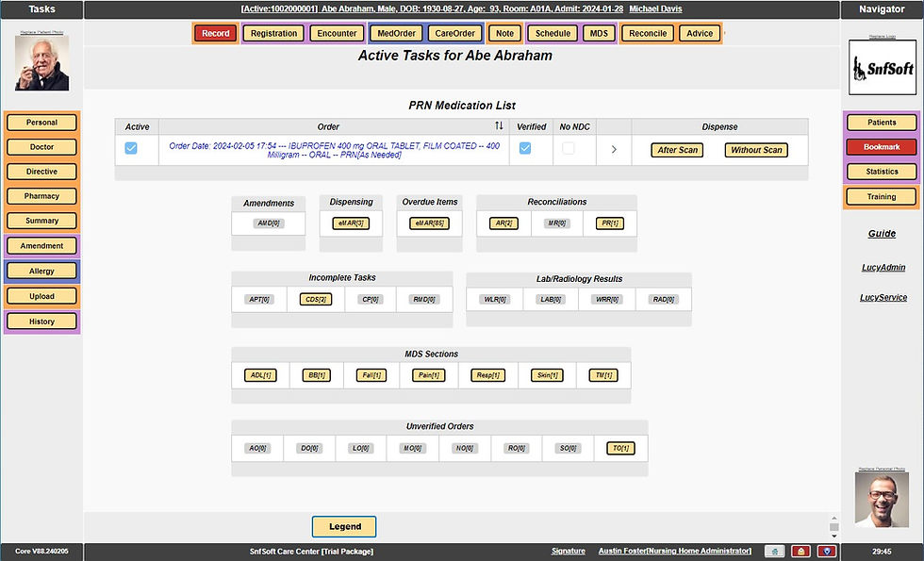The width and height of the screenshot is (924, 561).
Task: Click the Austin Foster user link
Action: click(675, 551)
